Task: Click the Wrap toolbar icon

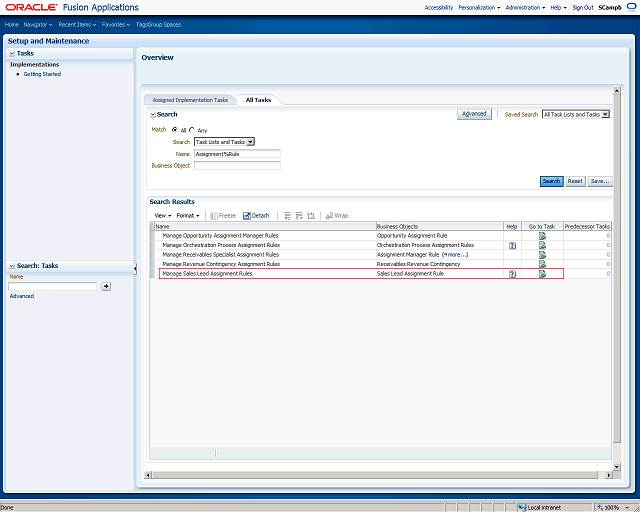Action: tap(329, 216)
